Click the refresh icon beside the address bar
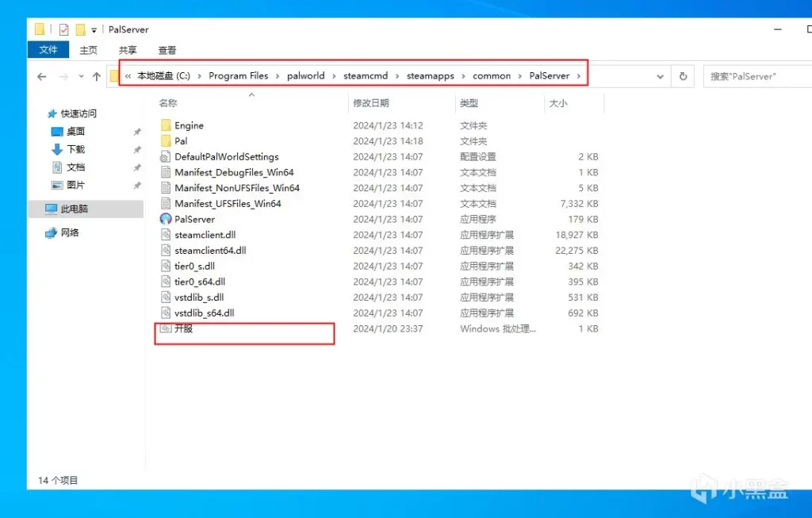This screenshot has width=812, height=518. [683, 75]
